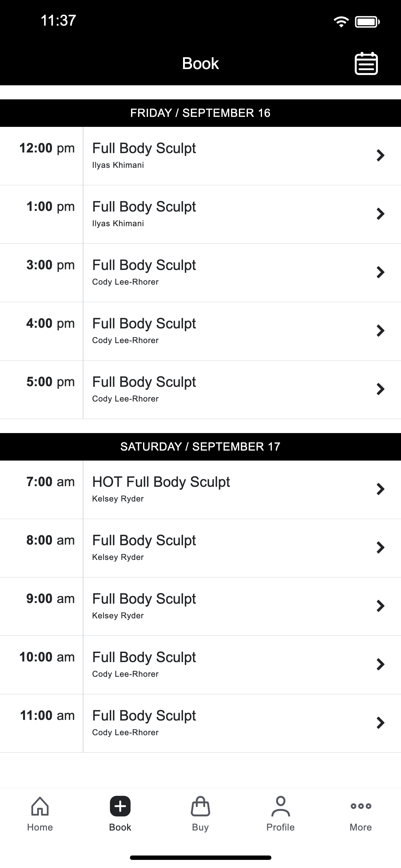401x868 pixels.
Task: Tap the Book plus icon
Action: tap(120, 806)
